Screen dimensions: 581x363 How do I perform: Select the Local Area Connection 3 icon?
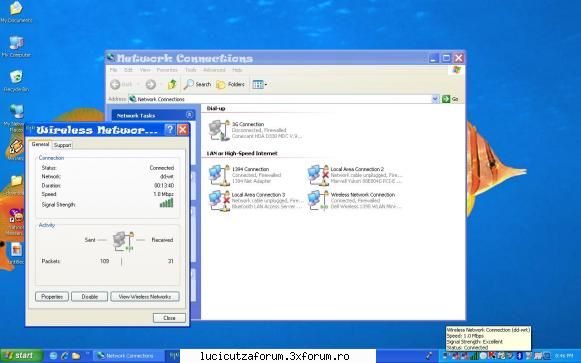[219, 200]
